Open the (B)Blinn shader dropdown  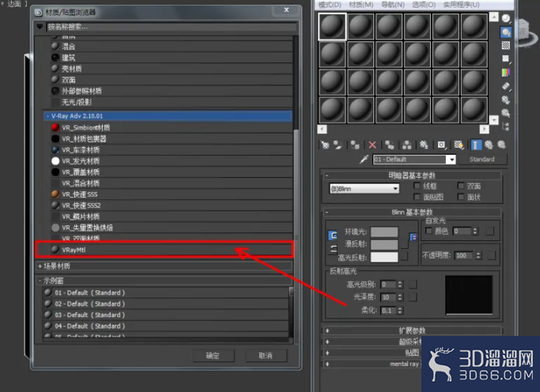point(364,189)
